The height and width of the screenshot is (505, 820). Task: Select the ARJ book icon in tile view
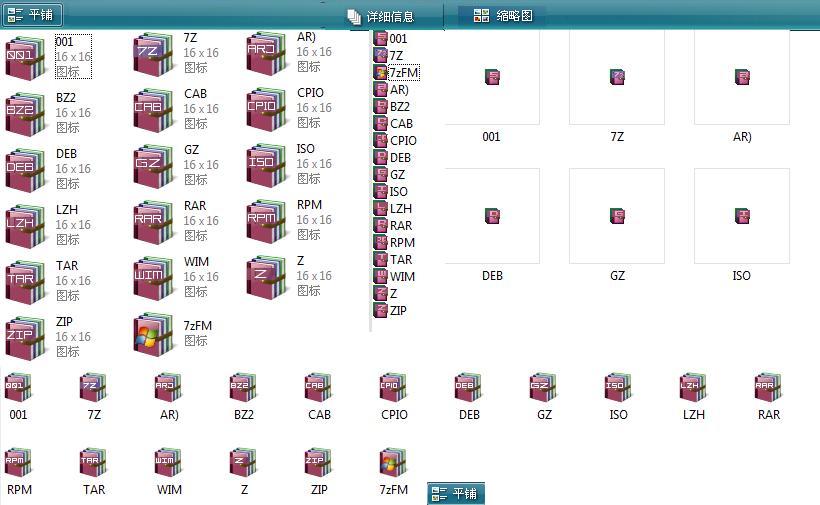pyautogui.click(x=266, y=53)
